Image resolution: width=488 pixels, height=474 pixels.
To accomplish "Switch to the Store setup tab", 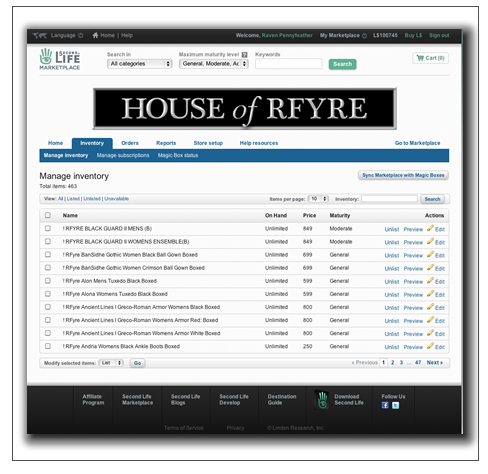I will (208, 143).
